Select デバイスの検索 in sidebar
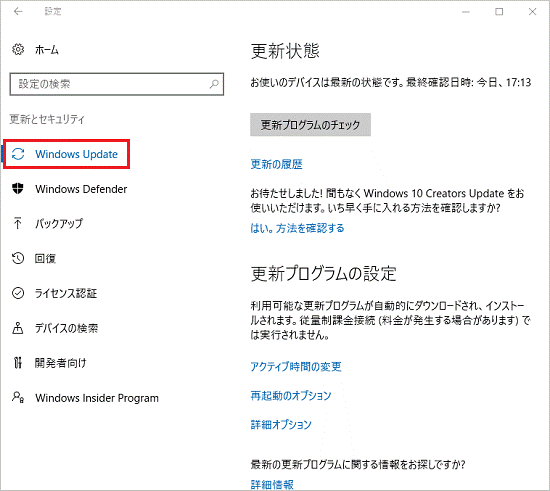Viewport: 550px width, 491px height. 66,328
